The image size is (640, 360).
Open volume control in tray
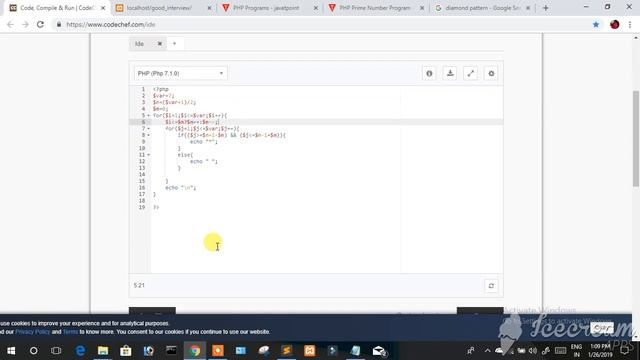[x=533, y=351]
